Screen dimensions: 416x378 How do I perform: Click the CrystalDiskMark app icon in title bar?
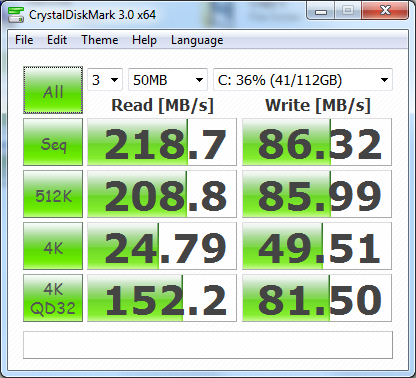pos(16,15)
